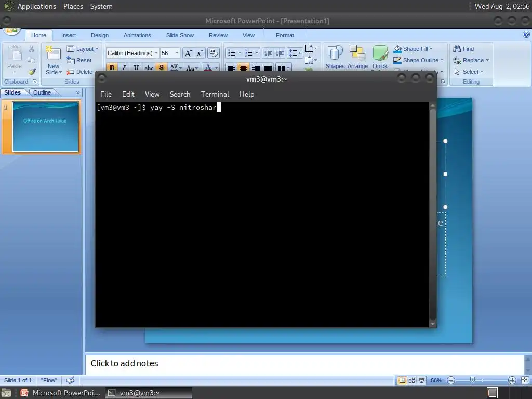
Task: Click Show Desktop icon in bottom panel
Action: click(6, 393)
